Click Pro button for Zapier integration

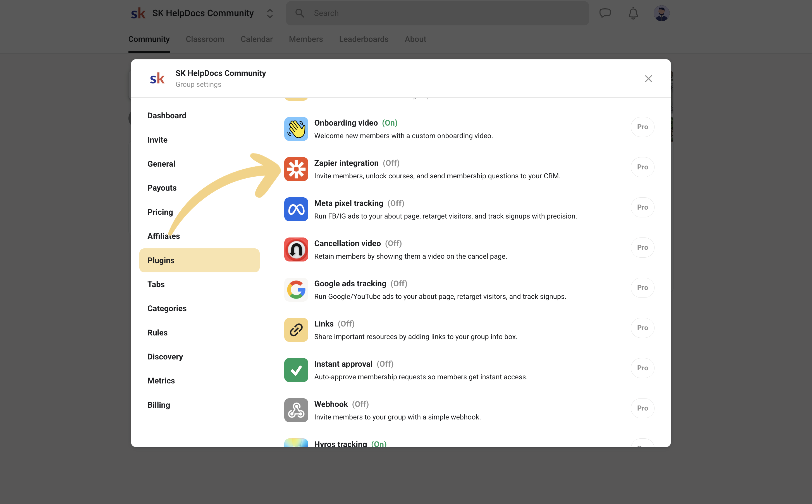pos(642,167)
